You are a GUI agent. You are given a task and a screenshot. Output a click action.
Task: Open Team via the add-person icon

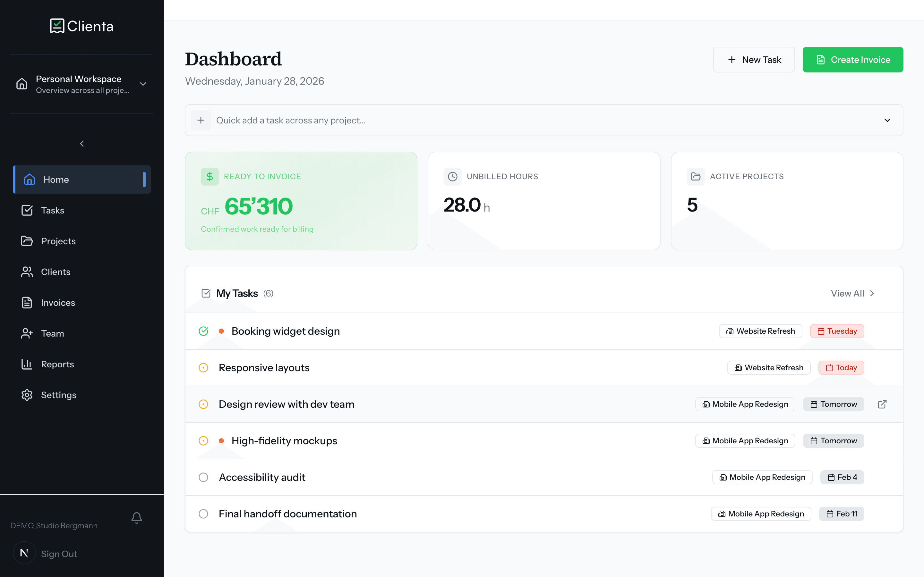click(27, 333)
